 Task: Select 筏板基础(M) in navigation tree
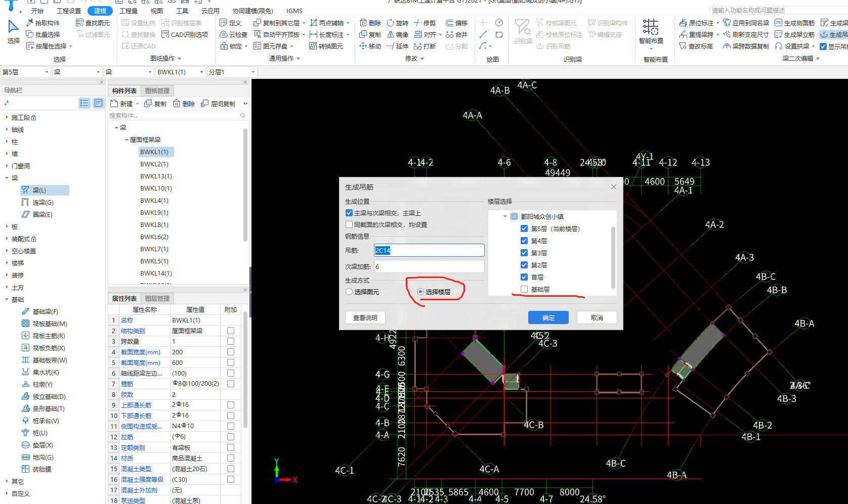pyautogui.click(x=45, y=324)
